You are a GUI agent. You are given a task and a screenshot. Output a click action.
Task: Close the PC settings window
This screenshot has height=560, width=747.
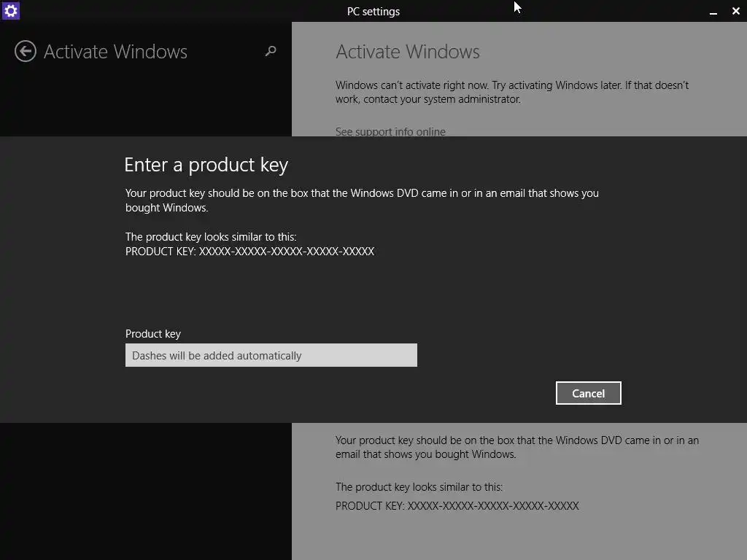pyautogui.click(x=735, y=11)
